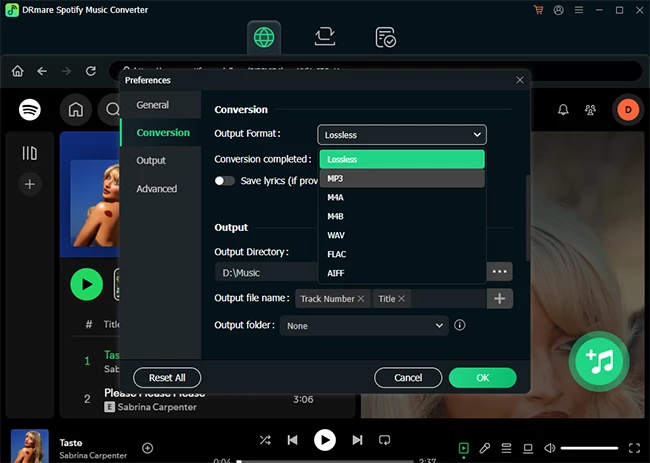The image size is (650, 463).
Task: Open the Converted history icon
Action: (x=386, y=37)
